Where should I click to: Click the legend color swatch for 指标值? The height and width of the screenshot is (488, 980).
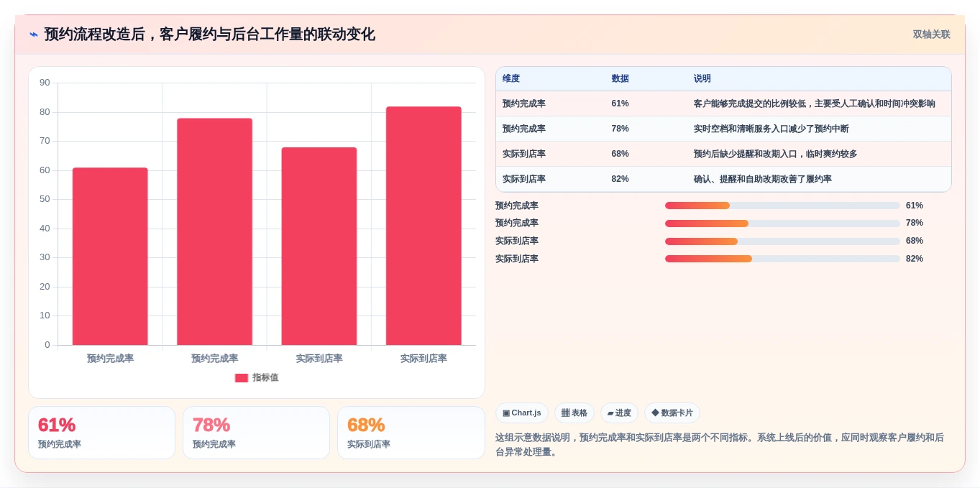pos(242,378)
